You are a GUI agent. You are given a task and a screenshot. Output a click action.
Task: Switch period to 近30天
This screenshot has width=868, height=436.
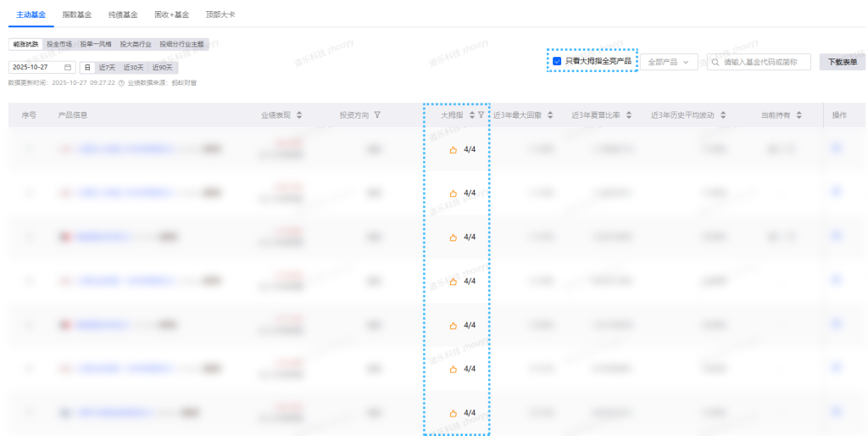tap(133, 67)
